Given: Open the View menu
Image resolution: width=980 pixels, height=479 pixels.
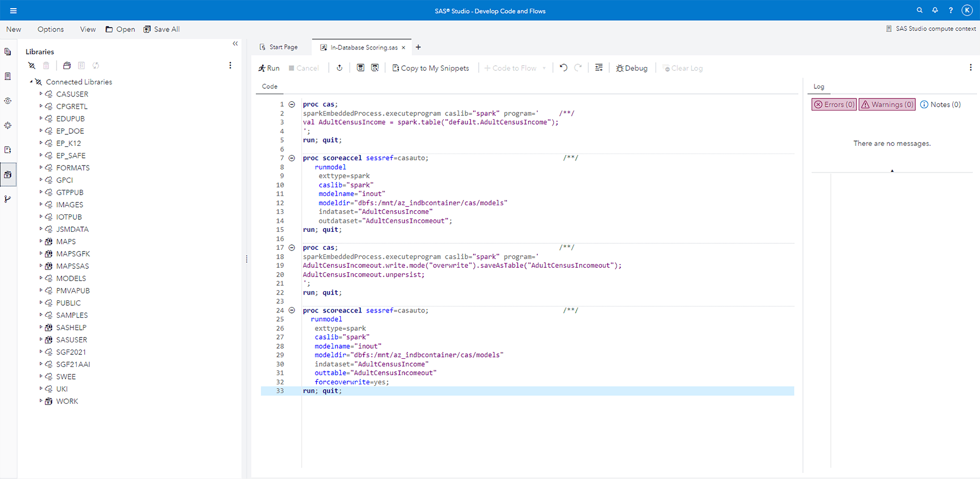Looking at the screenshot, I should tap(88, 29).
